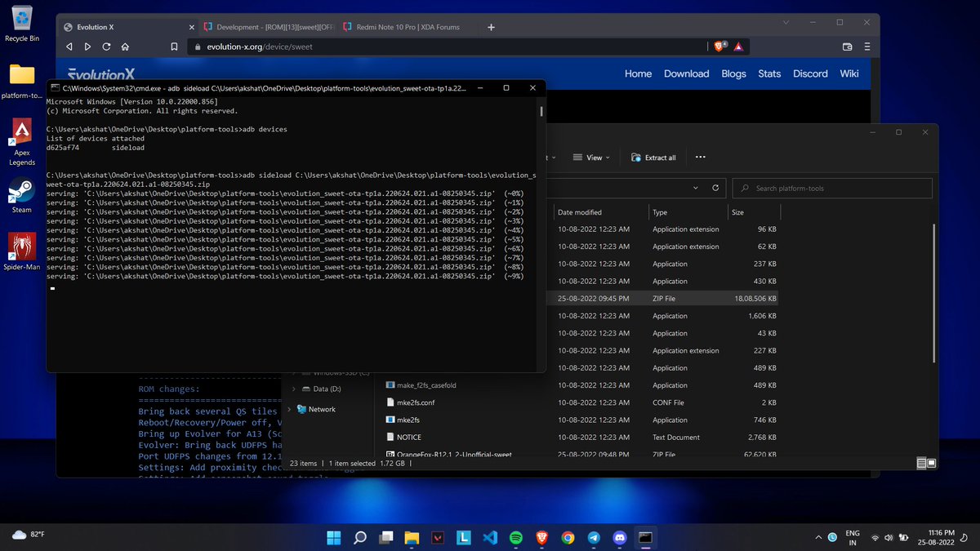980x551 pixels.
Task: Bookmark this page with the bookmark icon
Action: (173, 47)
